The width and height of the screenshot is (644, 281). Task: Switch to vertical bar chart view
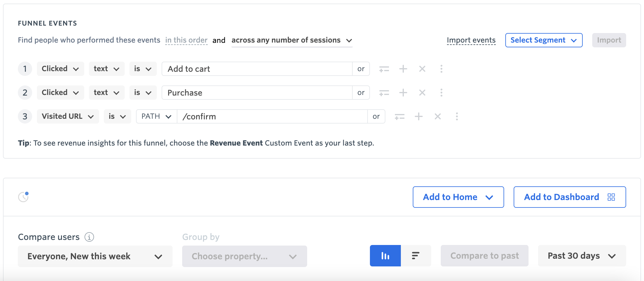[385, 256]
